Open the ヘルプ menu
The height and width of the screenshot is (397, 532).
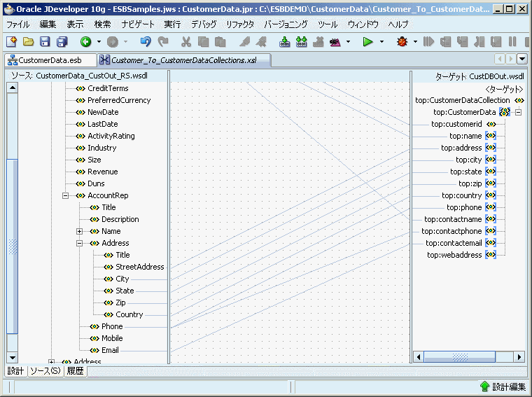pyautogui.click(x=398, y=25)
